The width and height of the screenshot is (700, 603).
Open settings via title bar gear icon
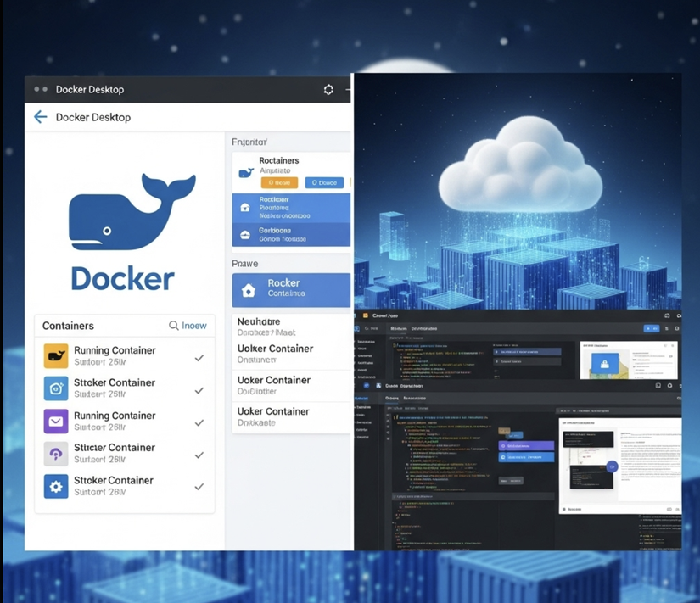tap(328, 90)
